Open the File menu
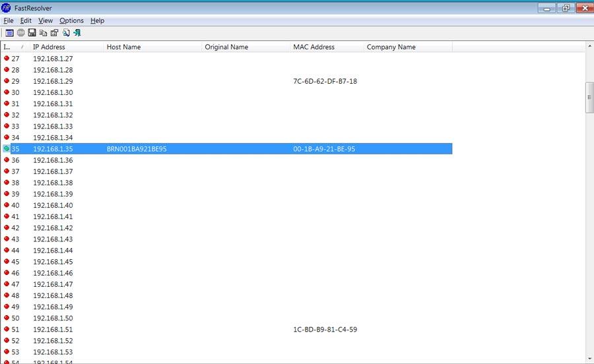 pos(9,21)
